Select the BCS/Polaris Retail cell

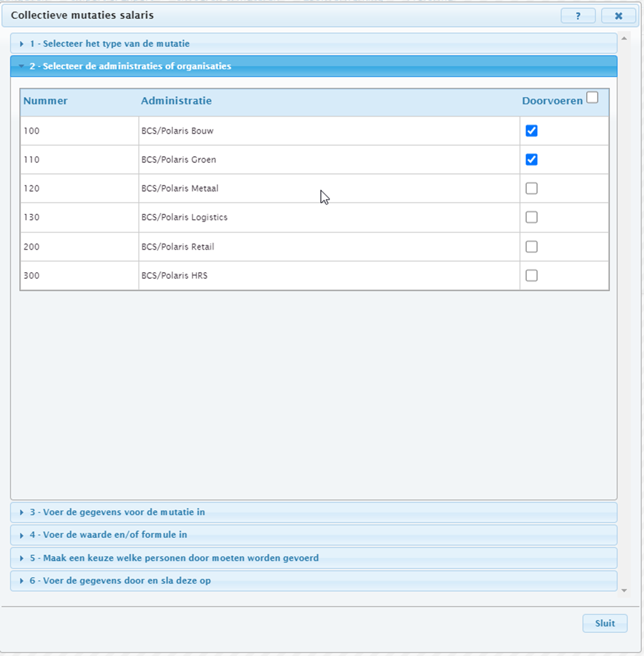click(329, 247)
